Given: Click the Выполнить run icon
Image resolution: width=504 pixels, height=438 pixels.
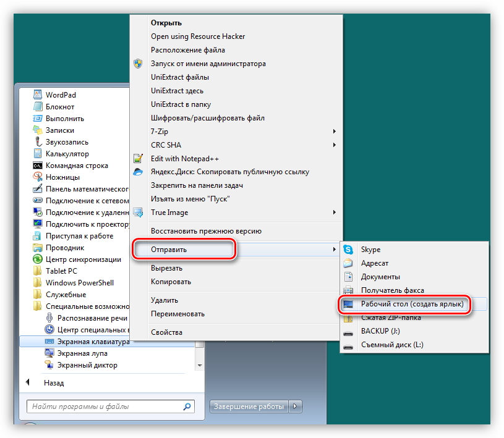Looking at the screenshot, I should point(38,118).
